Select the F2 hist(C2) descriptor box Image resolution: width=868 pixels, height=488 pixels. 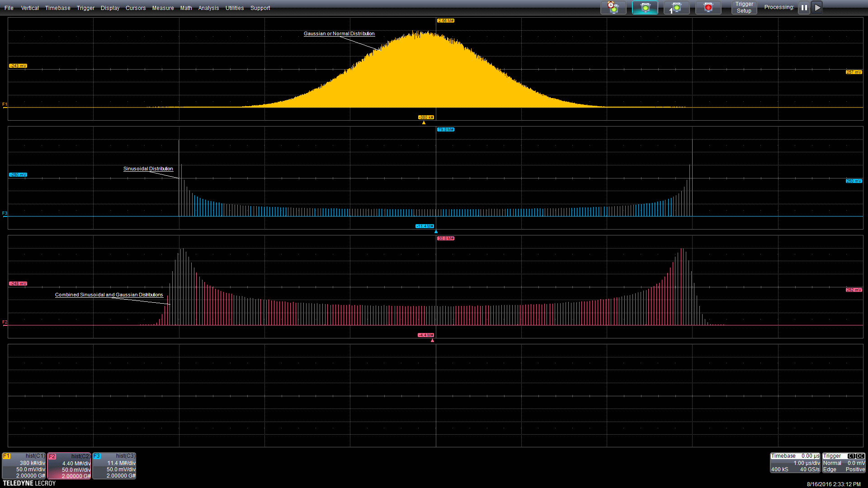69,466
